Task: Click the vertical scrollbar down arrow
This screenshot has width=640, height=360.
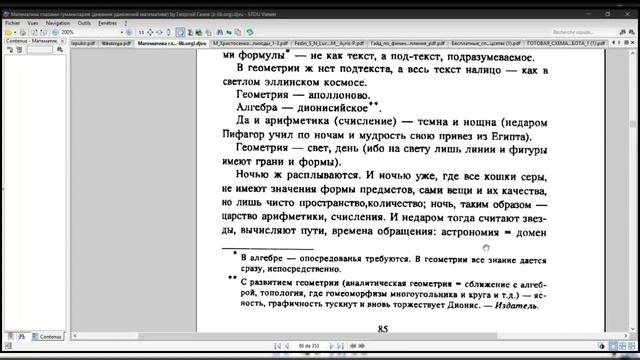Action: [633, 329]
